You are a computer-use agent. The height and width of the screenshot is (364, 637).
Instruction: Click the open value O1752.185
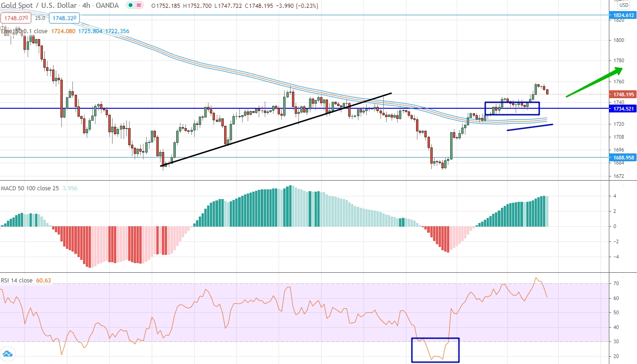tap(166, 6)
